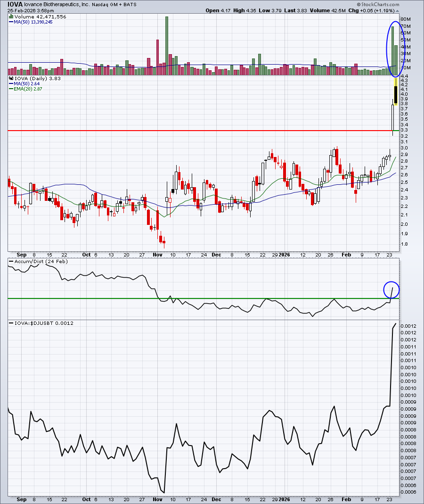
Task: Click the tallest November volume bar
Action: pyautogui.click(x=167, y=46)
